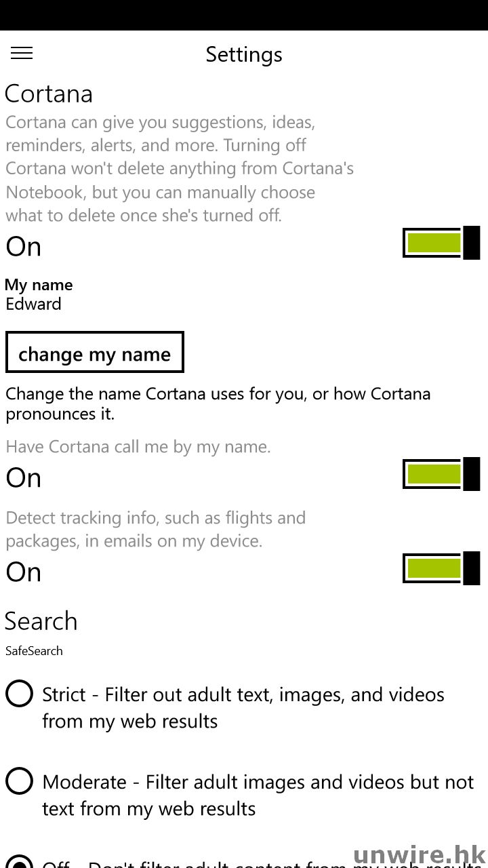Image resolution: width=488 pixels, height=868 pixels.
Task: Click the name Edward
Action: 33,304
